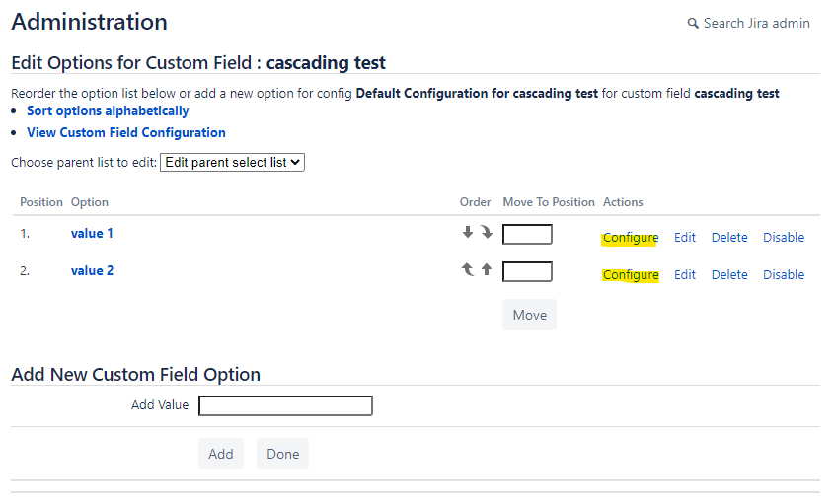Move value 2 up one position
Viewport: 835px width, 504px height.
click(487, 270)
